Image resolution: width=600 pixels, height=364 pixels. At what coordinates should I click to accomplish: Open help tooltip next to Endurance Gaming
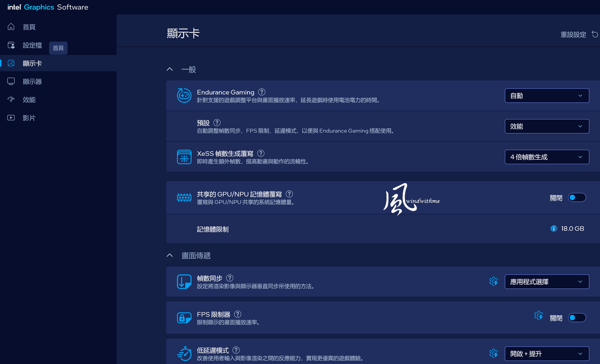(x=262, y=92)
